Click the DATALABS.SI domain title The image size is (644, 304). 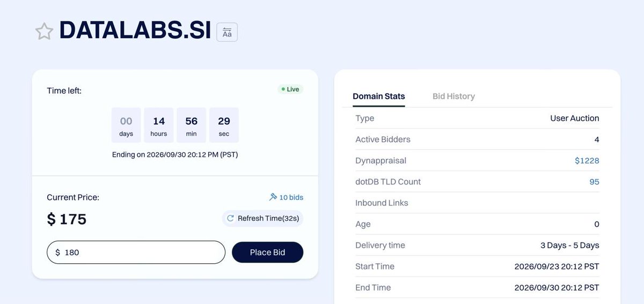pos(135,31)
